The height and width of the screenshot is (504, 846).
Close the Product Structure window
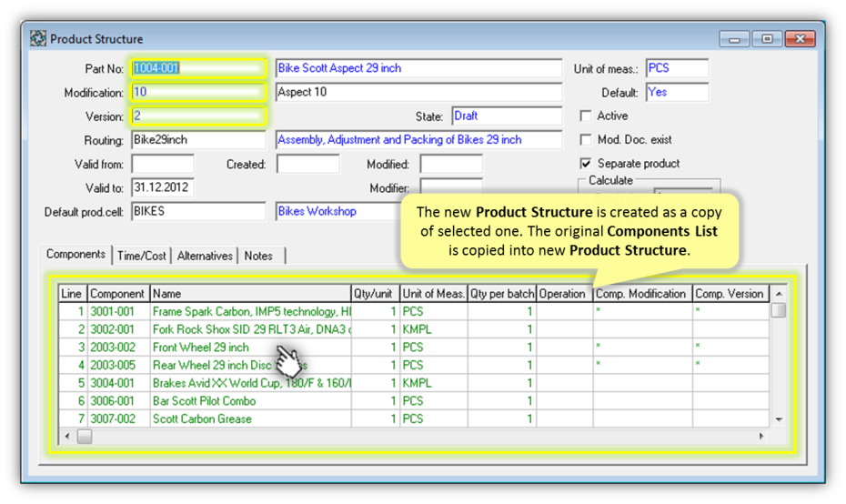tap(801, 39)
